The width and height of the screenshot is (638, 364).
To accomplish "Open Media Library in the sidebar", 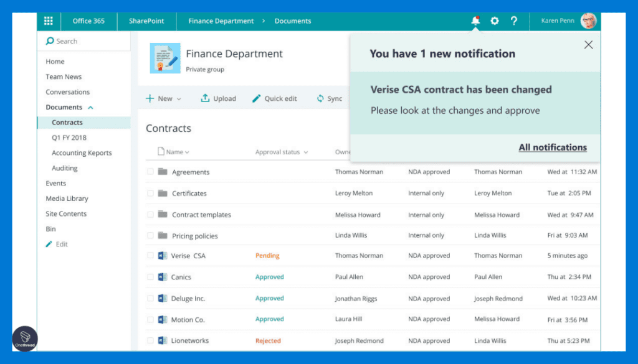I will point(67,198).
